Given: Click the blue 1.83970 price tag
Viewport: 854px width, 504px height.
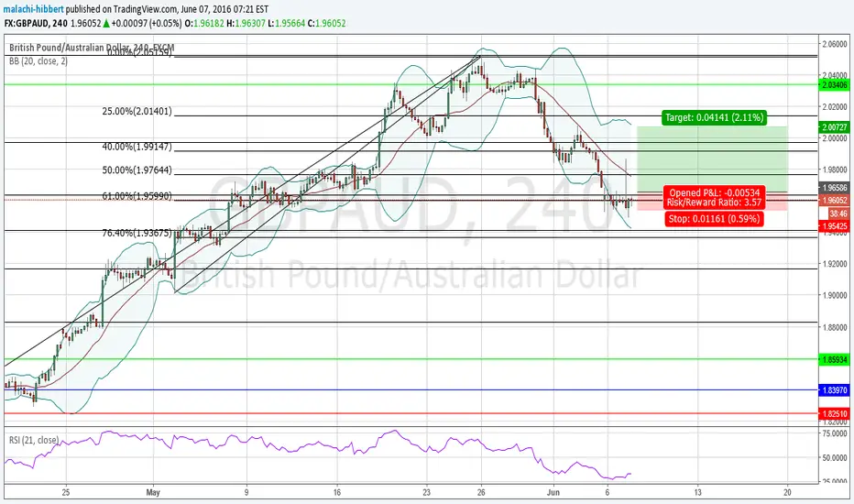Looking at the screenshot, I should 834,390.
